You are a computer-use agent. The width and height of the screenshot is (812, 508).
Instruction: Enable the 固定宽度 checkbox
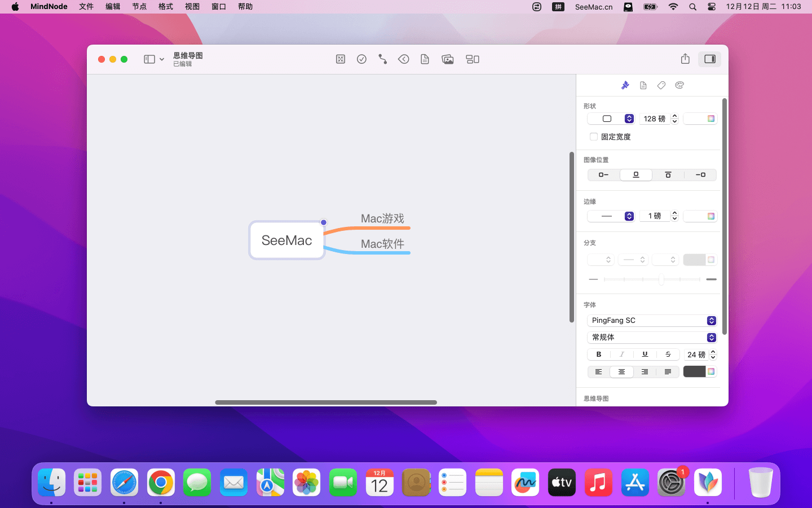click(594, 137)
